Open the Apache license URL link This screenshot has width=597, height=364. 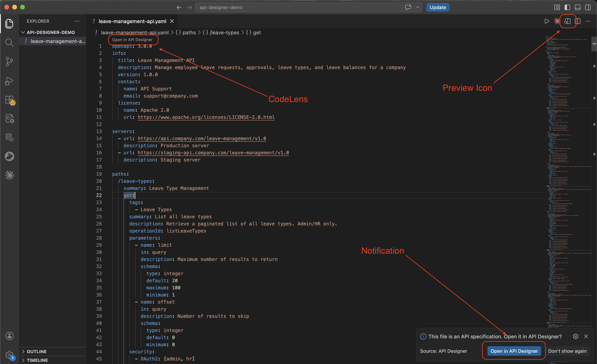point(206,117)
